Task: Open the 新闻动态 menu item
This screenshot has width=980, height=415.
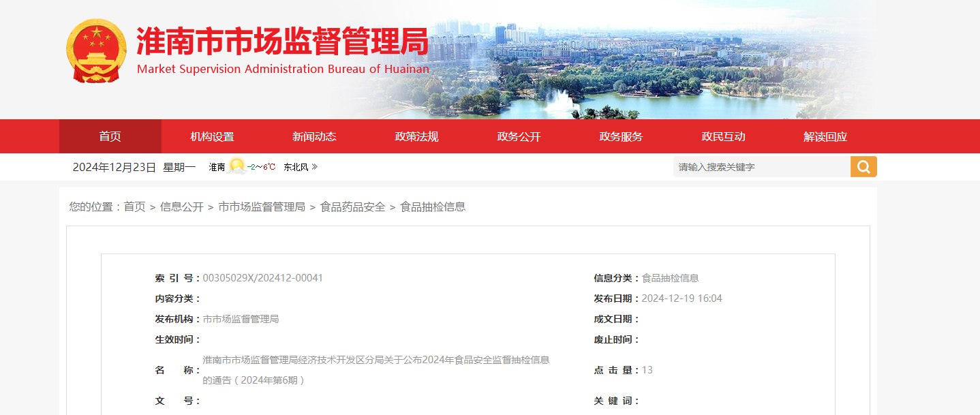Action: 314,136
